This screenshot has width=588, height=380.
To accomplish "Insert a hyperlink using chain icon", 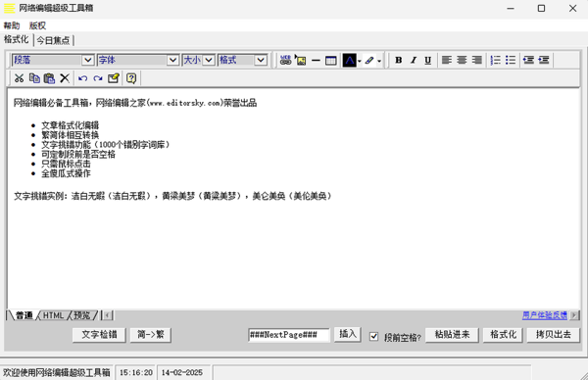I will click(x=286, y=60).
